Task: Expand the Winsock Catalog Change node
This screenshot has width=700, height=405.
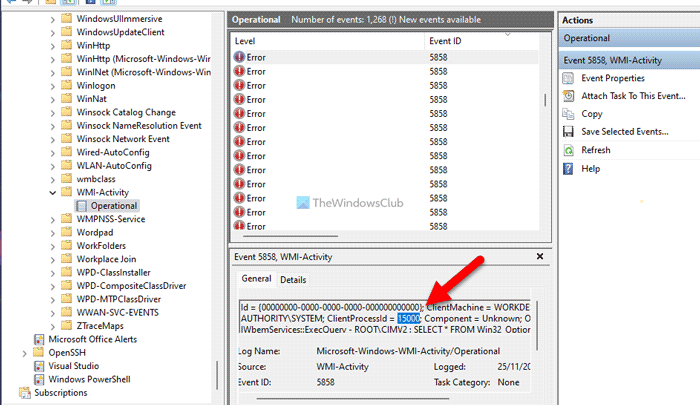Action: 53,113
